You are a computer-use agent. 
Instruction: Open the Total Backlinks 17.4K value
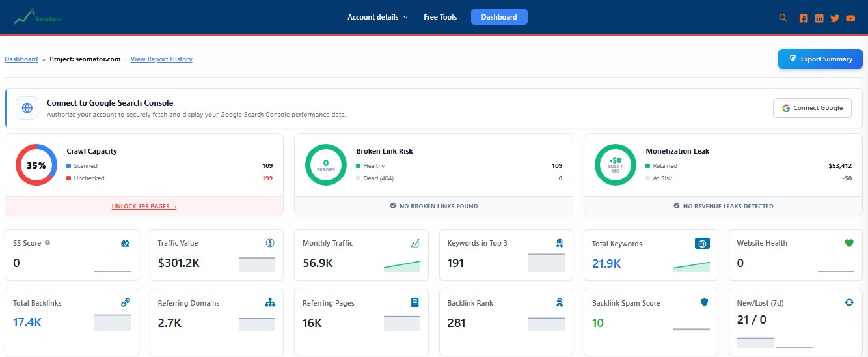27,322
